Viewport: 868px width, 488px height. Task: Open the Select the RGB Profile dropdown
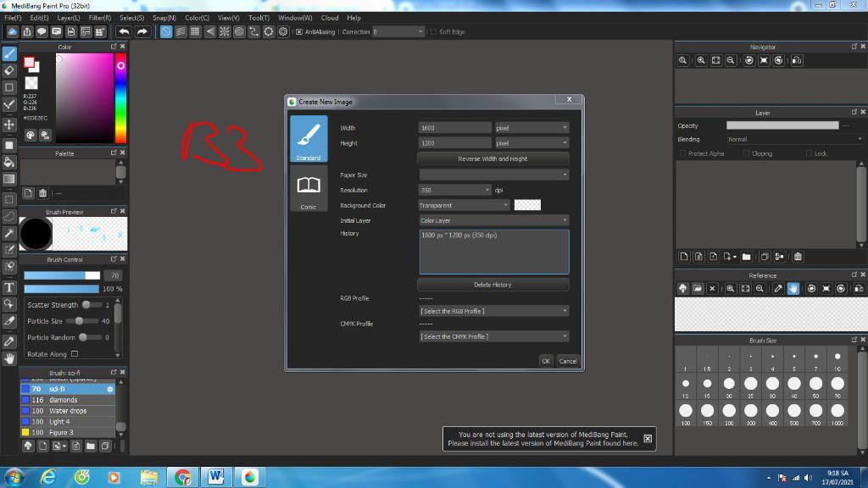click(494, 311)
